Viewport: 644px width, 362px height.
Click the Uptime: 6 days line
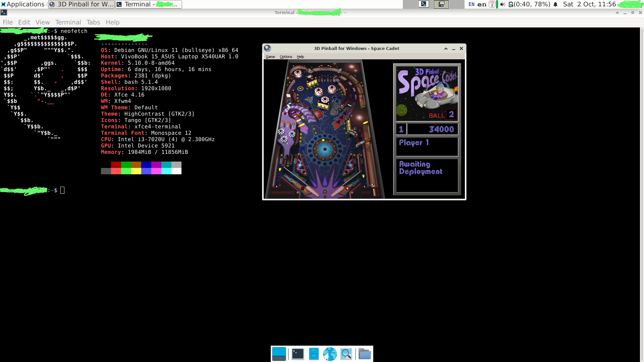coord(156,69)
